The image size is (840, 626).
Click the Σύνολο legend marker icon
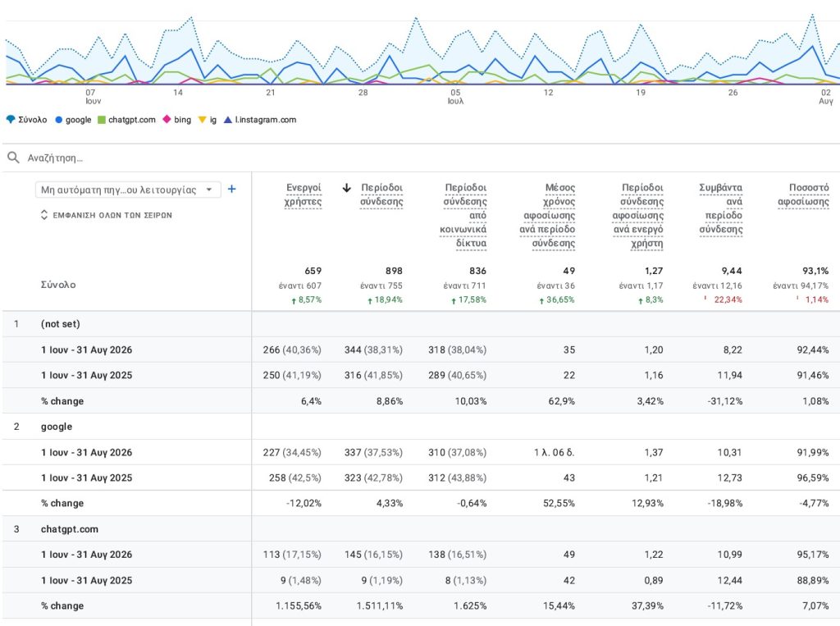[x=11, y=120]
